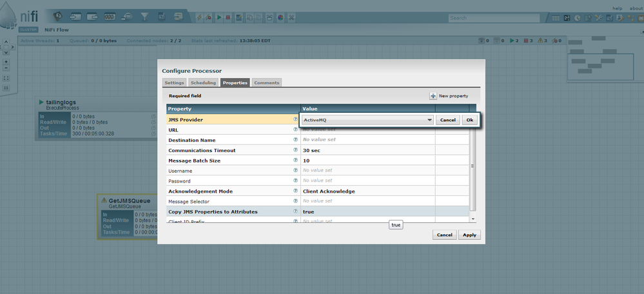Click help icon beside Message Selector

point(295,201)
